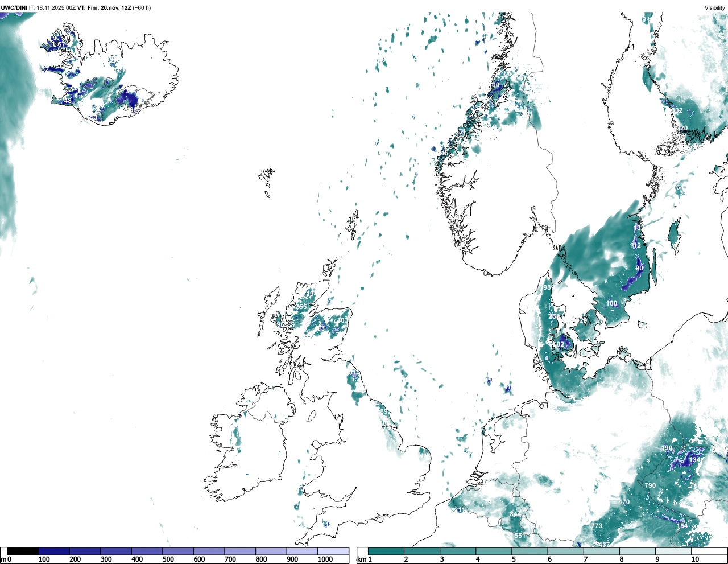The width and height of the screenshot is (728, 564).
Task: Click the 'UWC/DINI' model label
Action: click(x=14, y=8)
